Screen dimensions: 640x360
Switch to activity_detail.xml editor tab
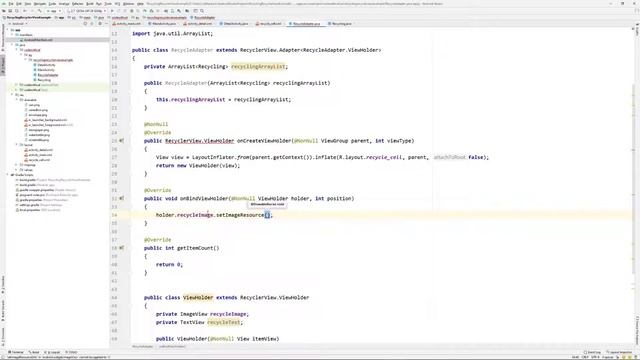tap(198, 24)
